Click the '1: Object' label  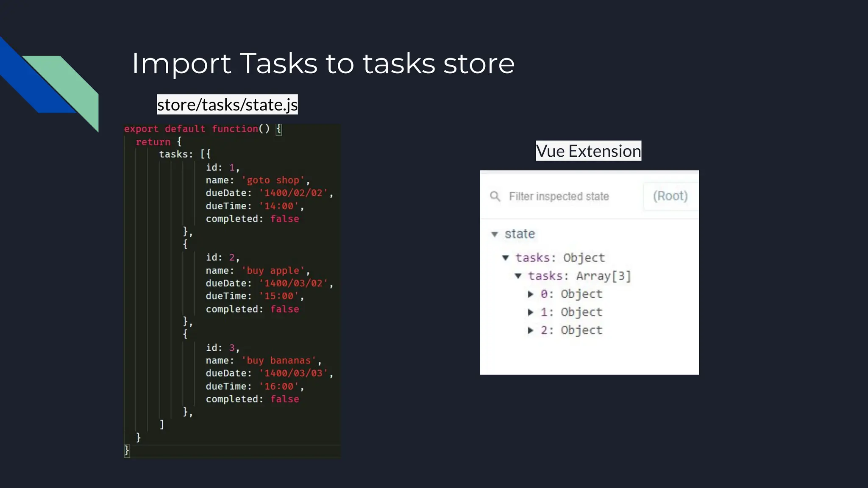(x=571, y=312)
